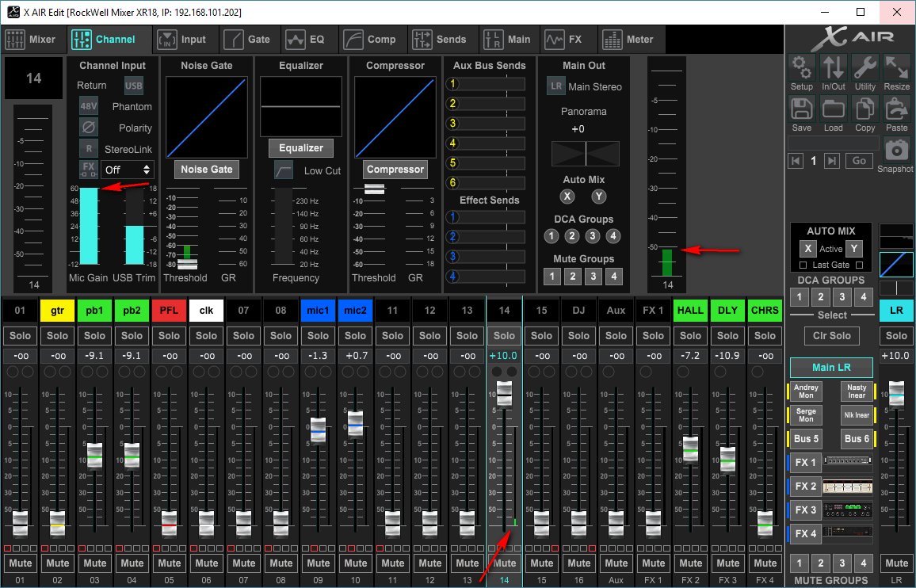Click the channel 14 fader handle
Viewport: 916px width, 588px height.
(504, 393)
